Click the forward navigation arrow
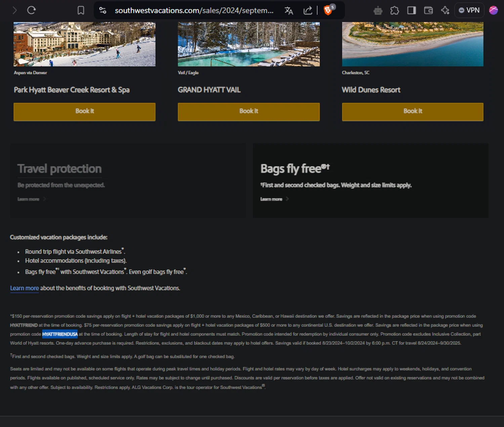504x427 pixels. click(14, 10)
